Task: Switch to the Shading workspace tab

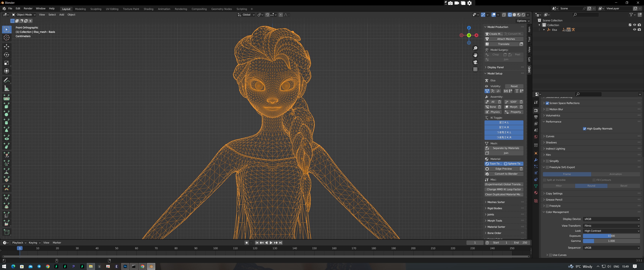Action: [148, 9]
